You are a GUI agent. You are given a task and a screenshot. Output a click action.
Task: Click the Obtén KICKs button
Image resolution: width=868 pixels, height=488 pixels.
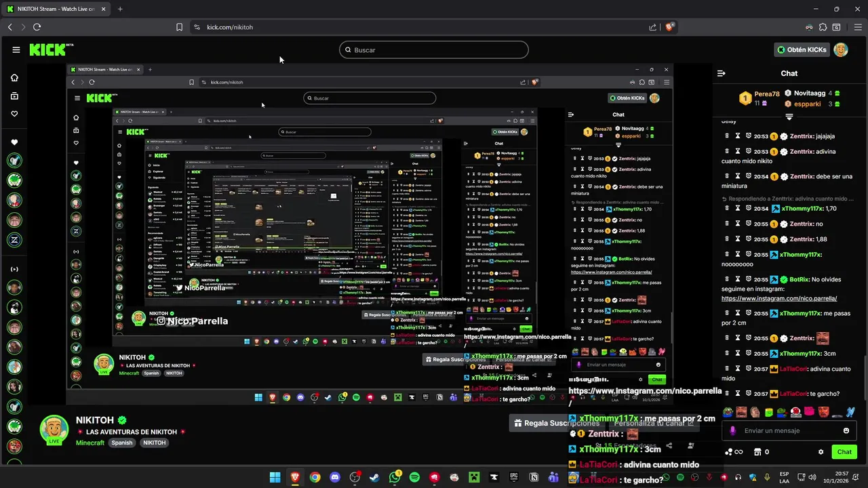[x=802, y=49]
